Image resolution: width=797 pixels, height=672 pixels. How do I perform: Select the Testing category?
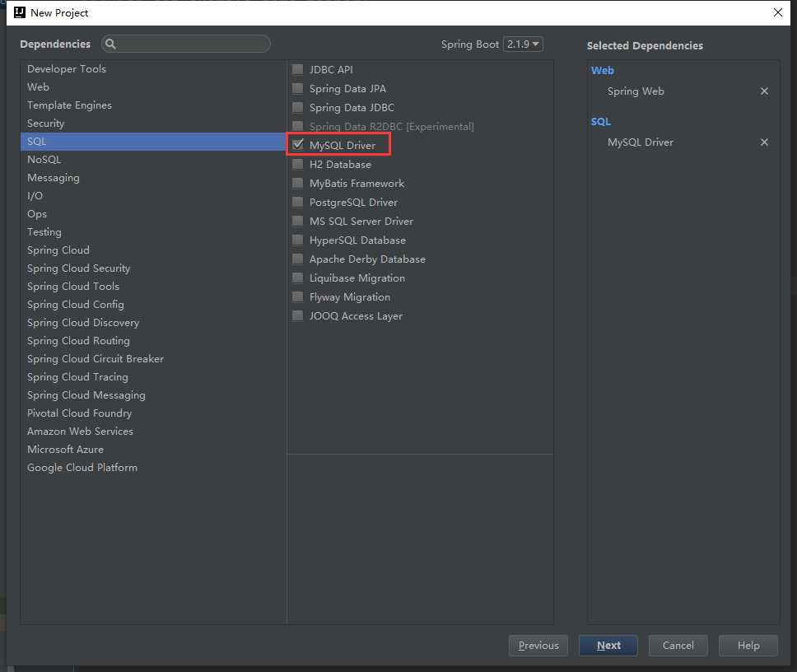(153, 231)
